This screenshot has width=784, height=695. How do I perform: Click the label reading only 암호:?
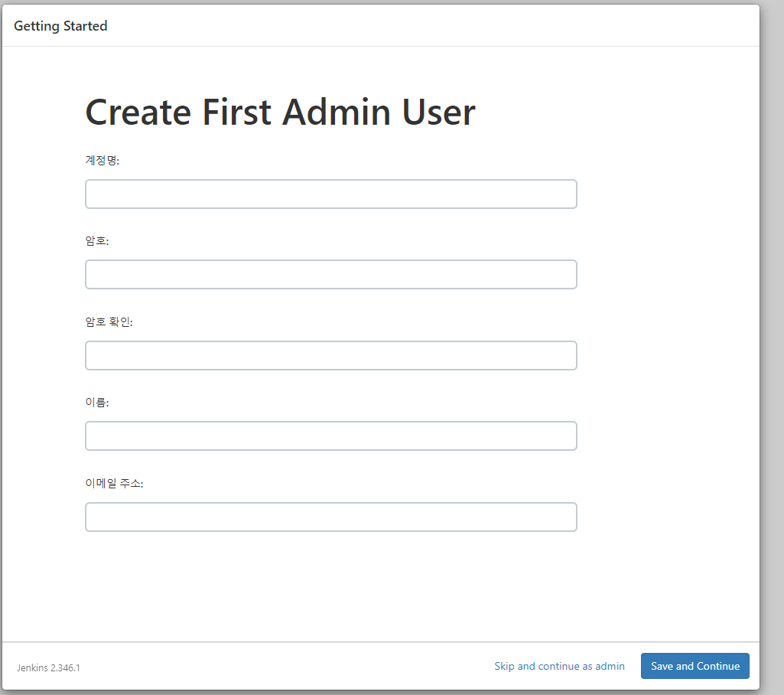(x=97, y=241)
